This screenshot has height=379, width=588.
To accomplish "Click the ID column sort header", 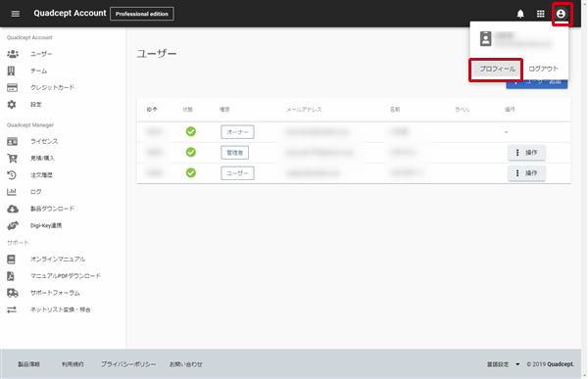I will click(x=152, y=110).
